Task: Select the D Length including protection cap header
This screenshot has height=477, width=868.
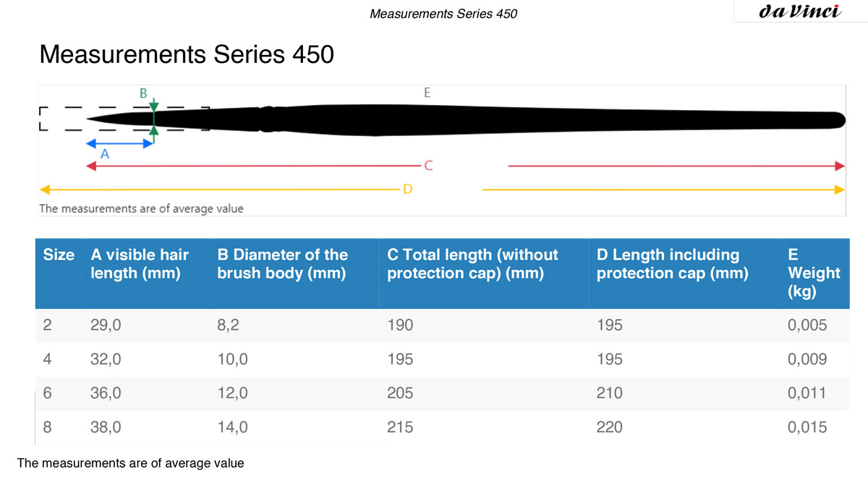Action: coord(673,264)
